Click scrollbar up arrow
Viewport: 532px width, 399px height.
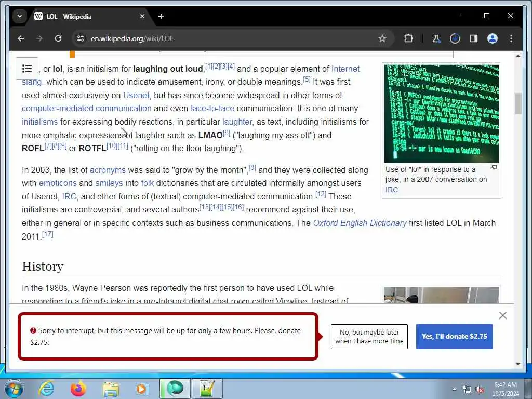[x=518, y=55]
